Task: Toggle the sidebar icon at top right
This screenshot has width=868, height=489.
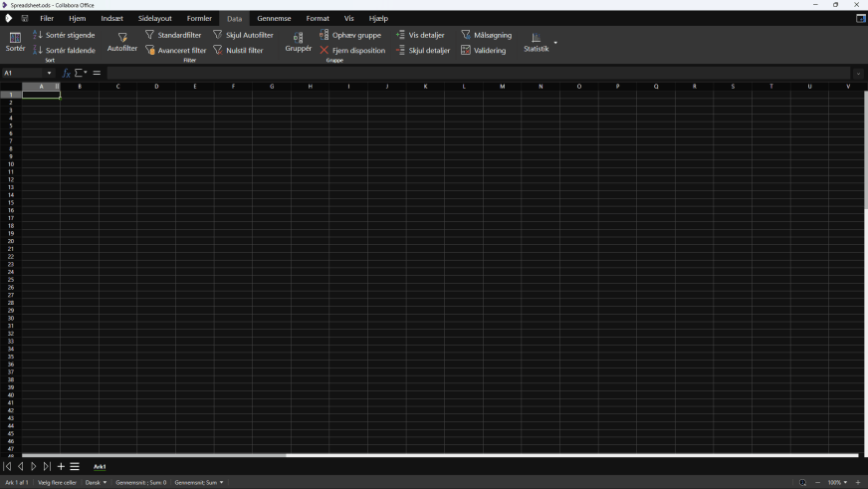Action: (860, 18)
